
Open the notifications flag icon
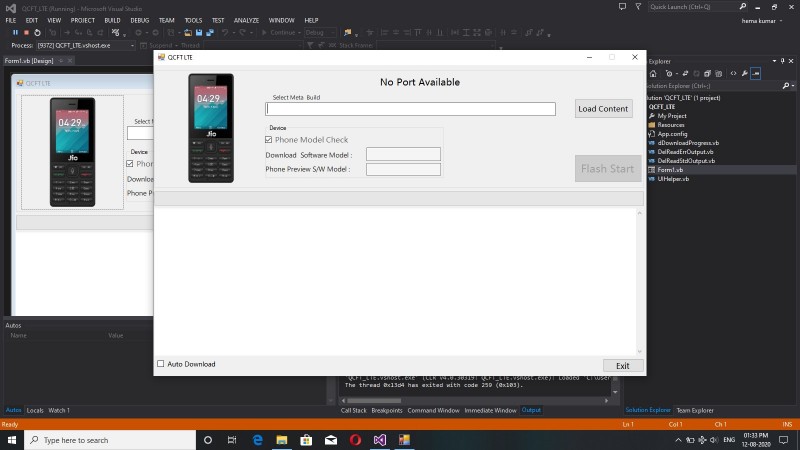(638, 7)
